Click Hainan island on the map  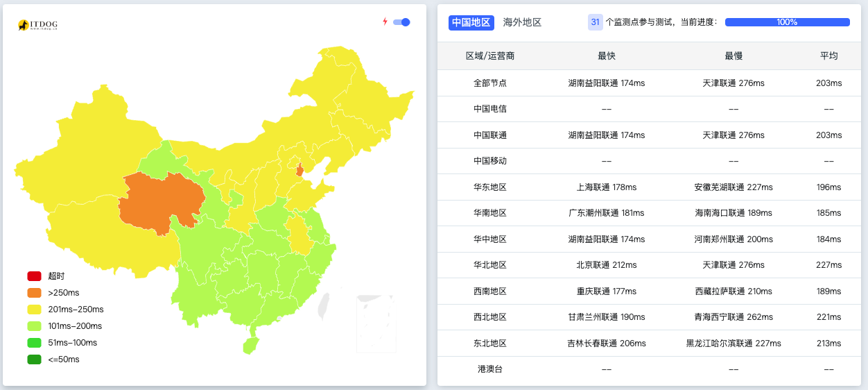click(x=250, y=345)
